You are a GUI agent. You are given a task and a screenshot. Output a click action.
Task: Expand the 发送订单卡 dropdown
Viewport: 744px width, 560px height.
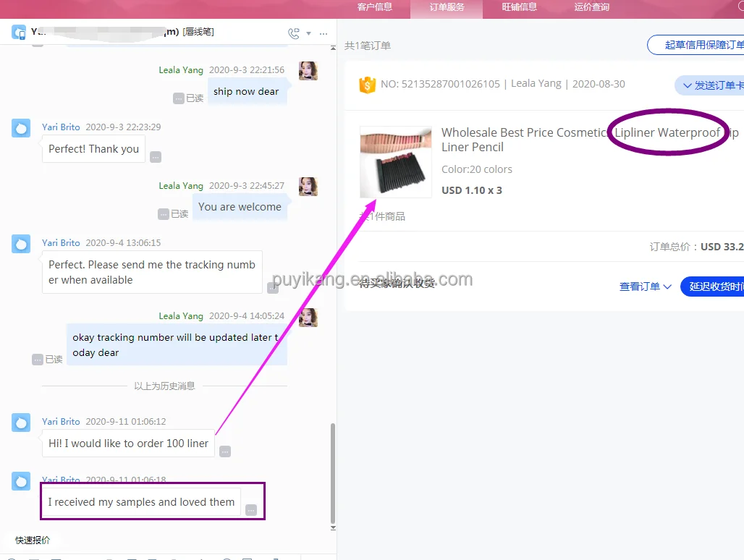(711, 85)
